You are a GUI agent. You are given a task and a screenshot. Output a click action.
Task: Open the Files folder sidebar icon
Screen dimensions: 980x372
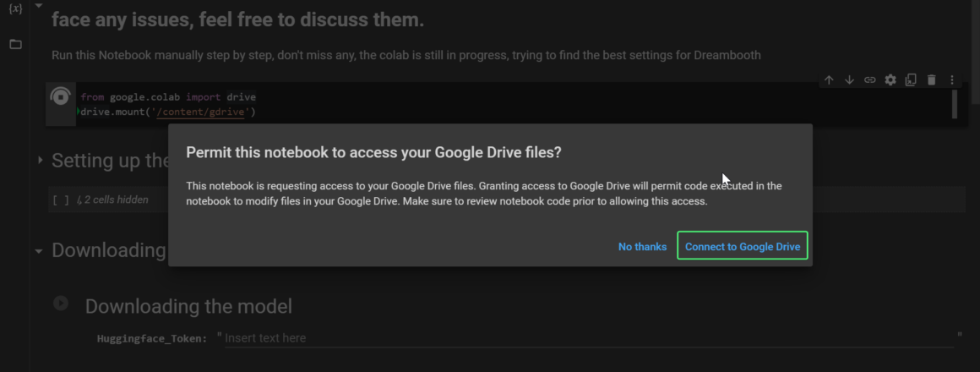click(15, 44)
